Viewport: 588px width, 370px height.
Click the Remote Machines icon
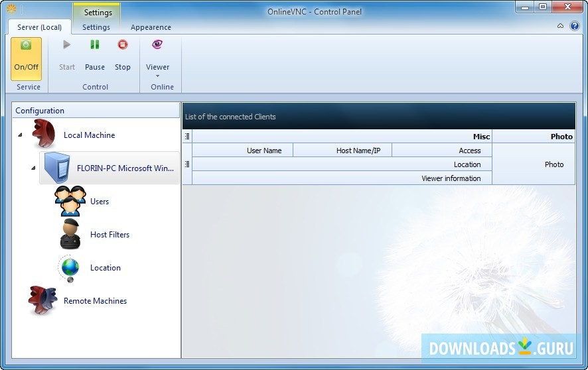(x=42, y=300)
